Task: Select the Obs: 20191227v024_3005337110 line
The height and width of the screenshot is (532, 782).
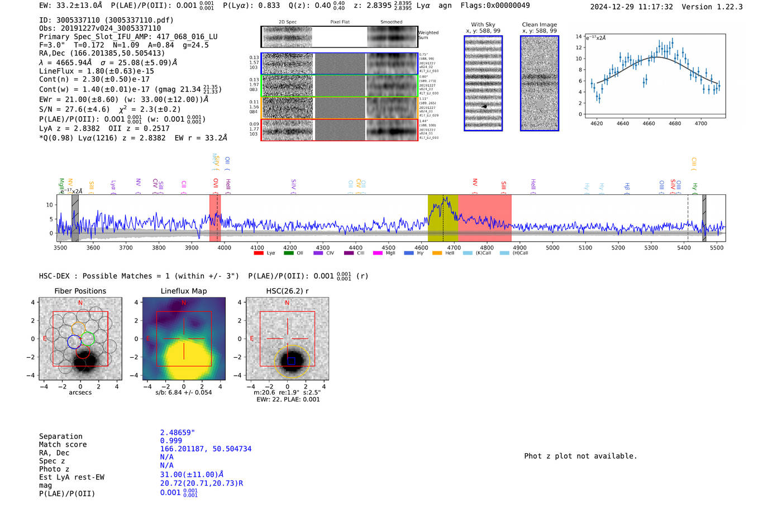Action: pos(100,28)
